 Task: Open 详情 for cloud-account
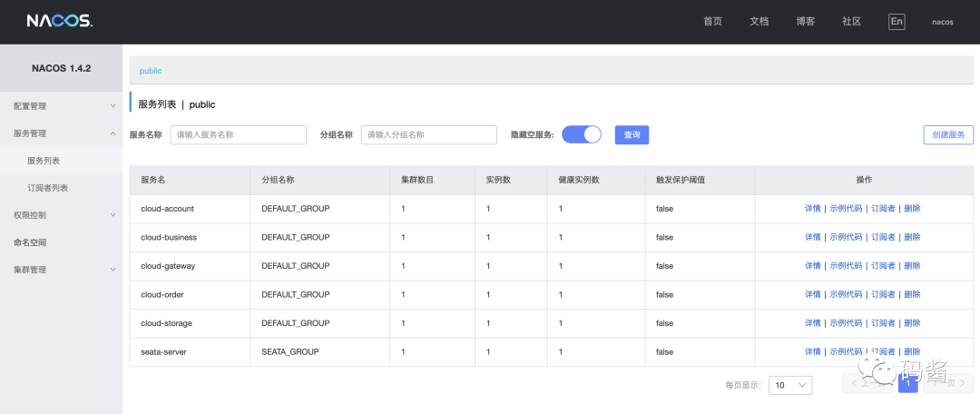tap(812, 209)
